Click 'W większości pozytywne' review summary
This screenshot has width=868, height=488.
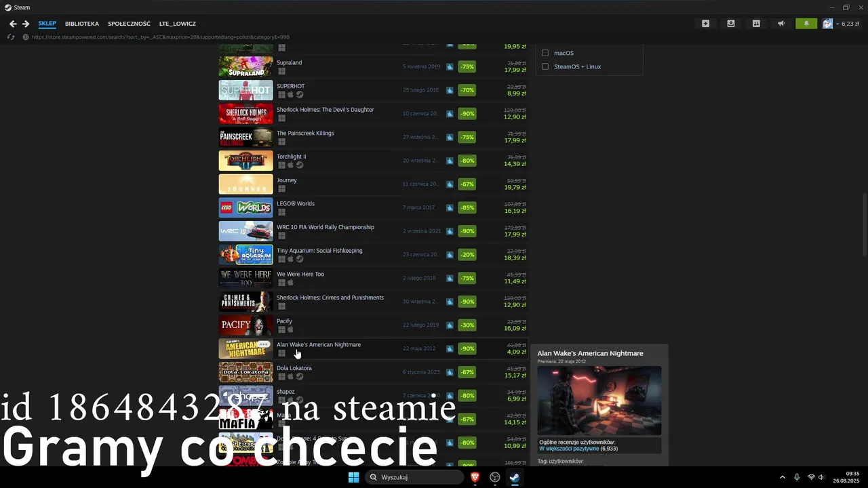click(x=569, y=449)
